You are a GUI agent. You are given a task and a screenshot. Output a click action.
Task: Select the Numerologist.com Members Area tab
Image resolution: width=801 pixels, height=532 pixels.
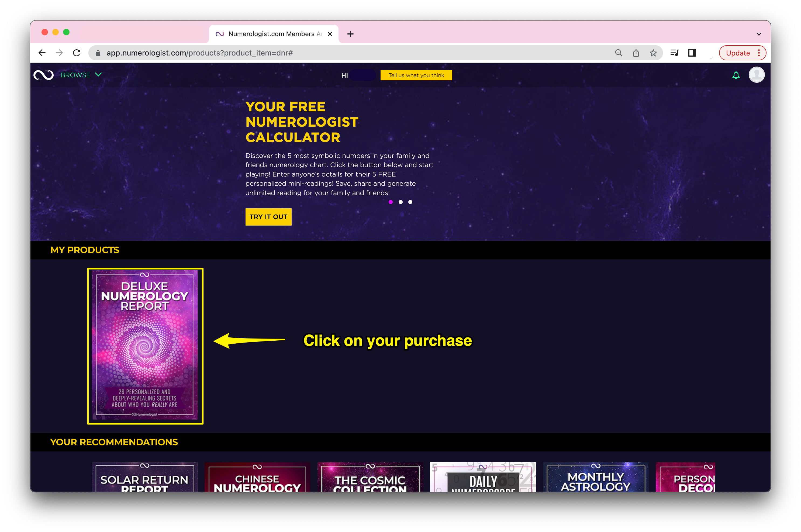[x=274, y=34]
